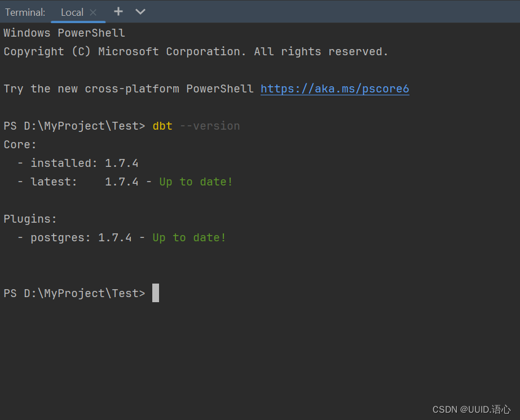
Task: Click the 'Try the new cross-platform PowerShell' text
Action: pos(129,89)
